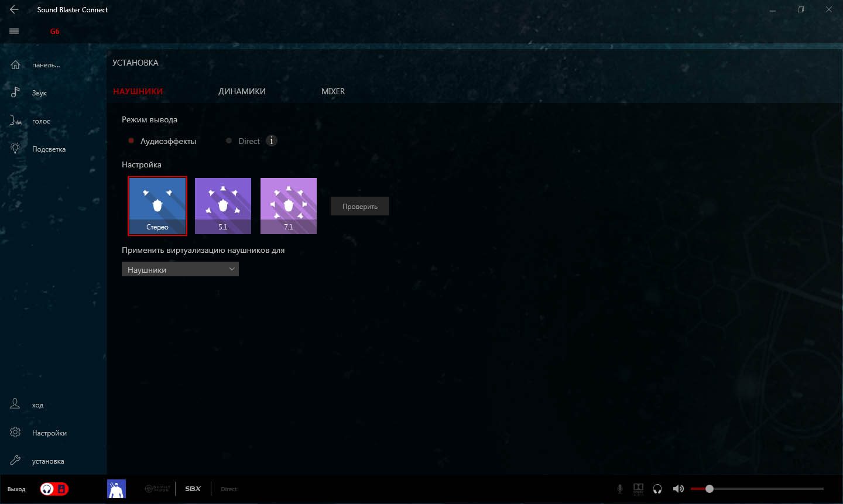Open the Звук section in the sidebar
Screen dimensions: 843x504
tap(39, 92)
